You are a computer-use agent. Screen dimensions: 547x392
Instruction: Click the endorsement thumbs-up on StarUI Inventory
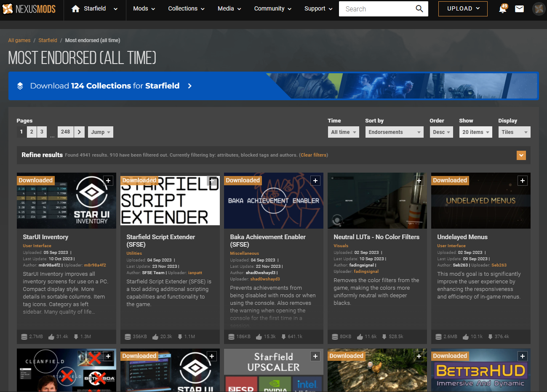pos(51,336)
